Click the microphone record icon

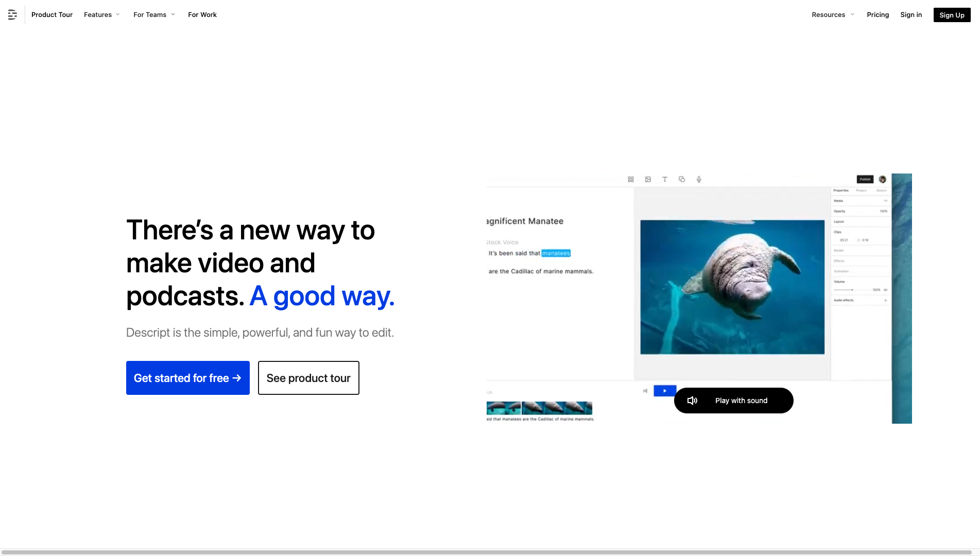click(699, 180)
